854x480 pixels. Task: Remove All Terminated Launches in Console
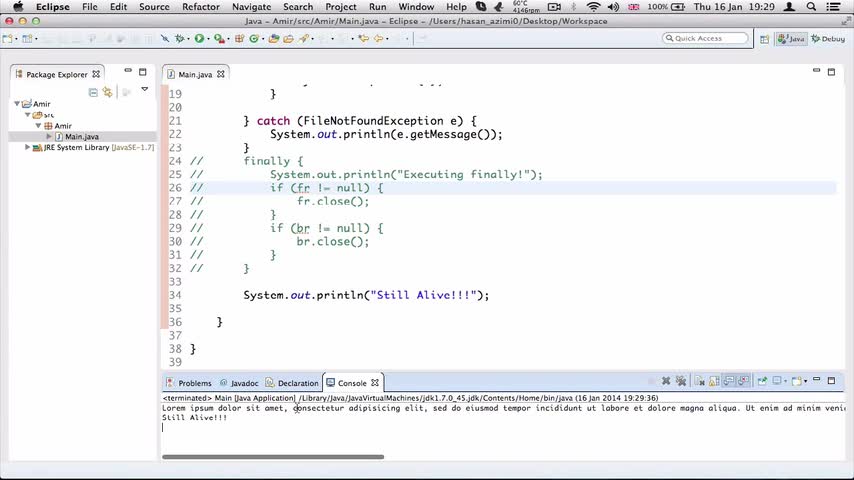pos(681,381)
